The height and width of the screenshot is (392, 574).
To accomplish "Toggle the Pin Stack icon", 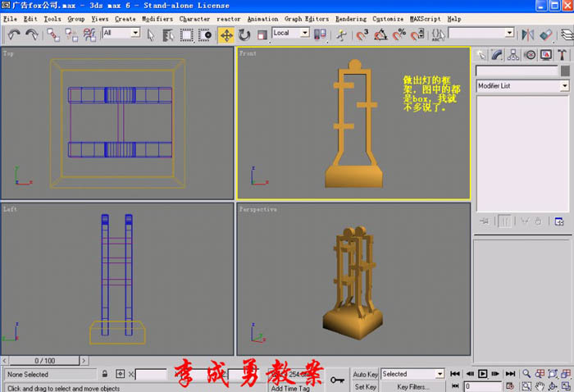I will click(x=485, y=221).
